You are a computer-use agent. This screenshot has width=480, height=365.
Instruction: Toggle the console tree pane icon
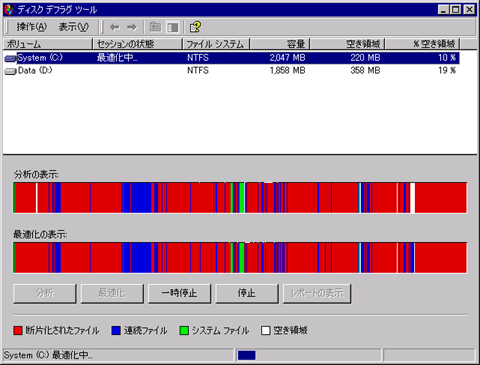(x=173, y=27)
